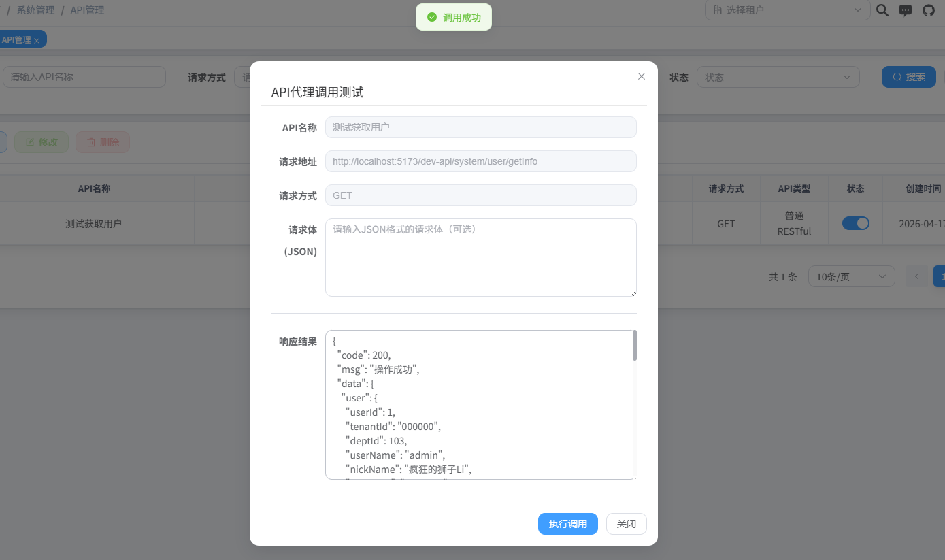Image resolution: width=945 pixels, height=560 pixels.
Task: Click the tenant building icon in 选择租户 field
Action: [x=717, y=10]
